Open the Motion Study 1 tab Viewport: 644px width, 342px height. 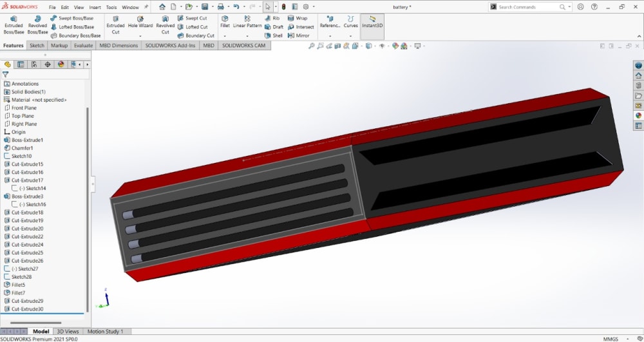[x=105, y=331]
